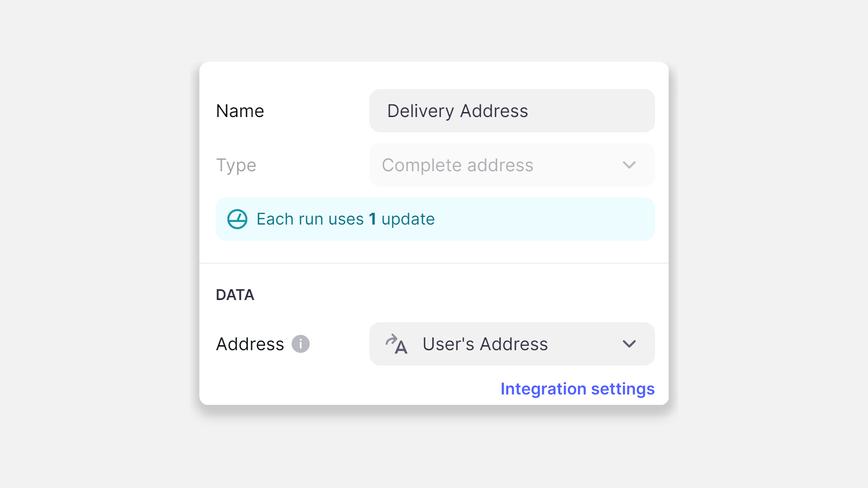Click the Type field label
Screen dimensions: 868x488
236,165
